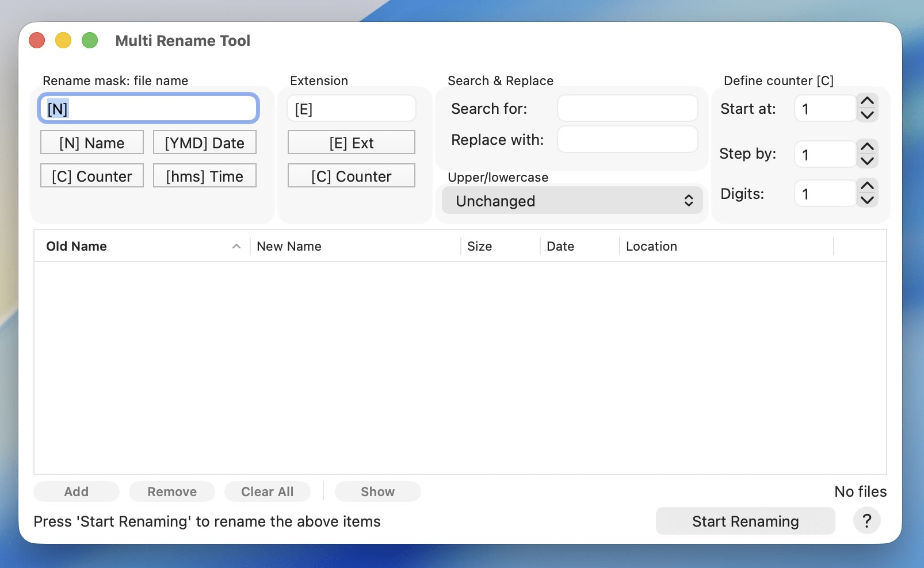Click the Replace with input field

tap(627, 139)
